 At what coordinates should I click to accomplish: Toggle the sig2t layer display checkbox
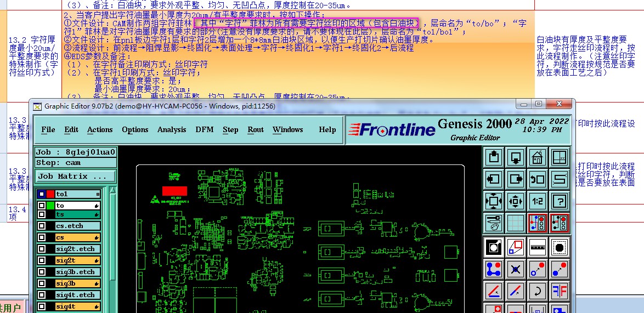(x=42, y=260)
